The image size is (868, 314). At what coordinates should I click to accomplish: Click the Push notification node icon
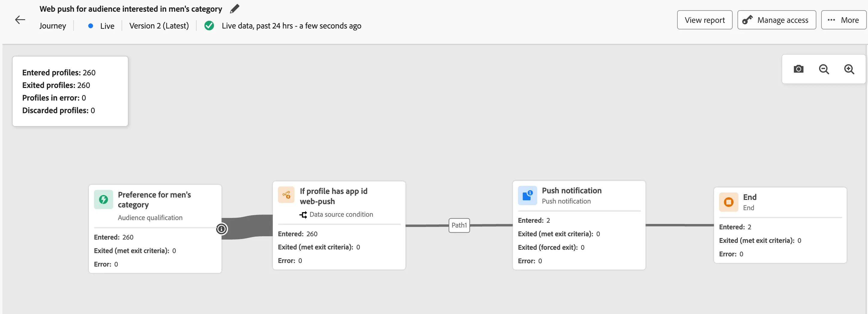tap(527, 195)
